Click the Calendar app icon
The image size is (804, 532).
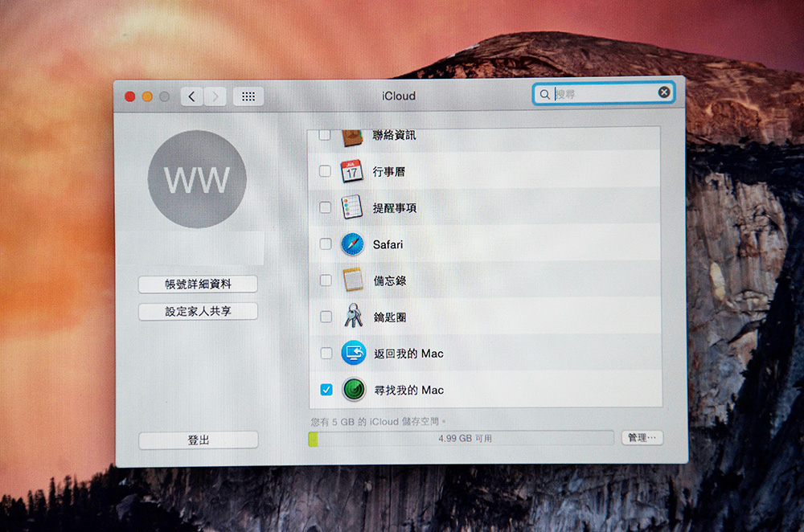click(x=352, y=171)
